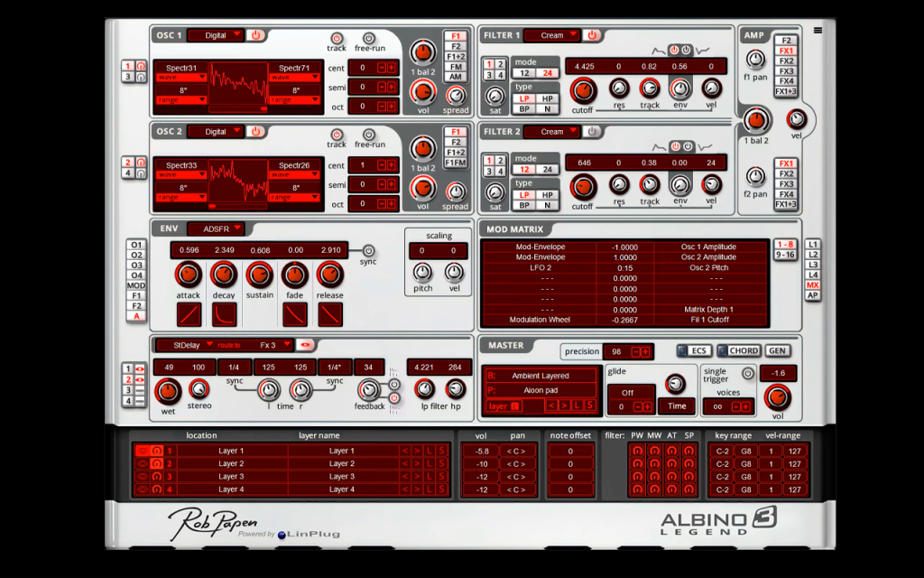Enable the single trigger toggle
The image size is (924, 578).
pos(747,373)
